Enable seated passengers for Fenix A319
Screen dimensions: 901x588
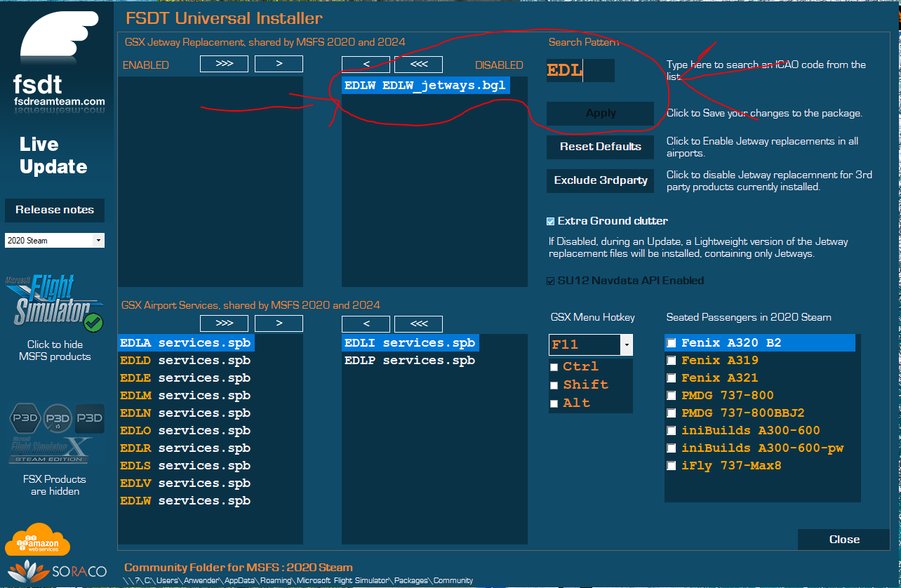[x=672, y=361]
